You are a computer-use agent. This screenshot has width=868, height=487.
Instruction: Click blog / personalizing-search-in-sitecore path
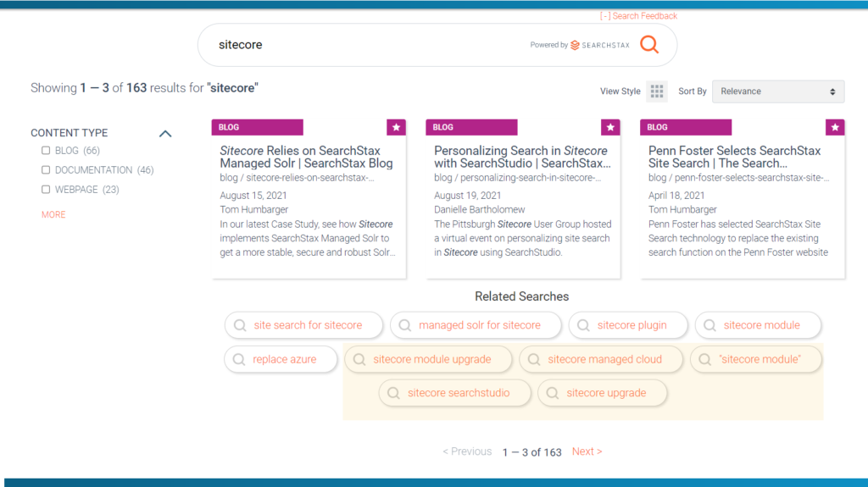(518, 178)
